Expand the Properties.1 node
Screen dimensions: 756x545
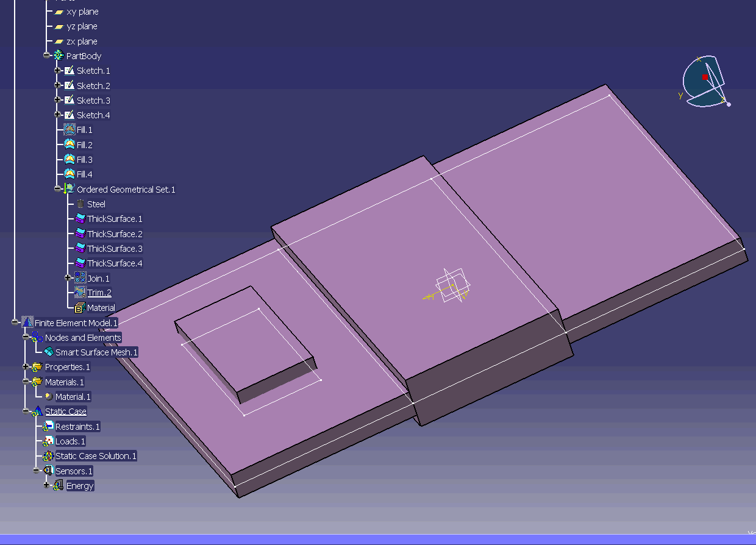26,367
